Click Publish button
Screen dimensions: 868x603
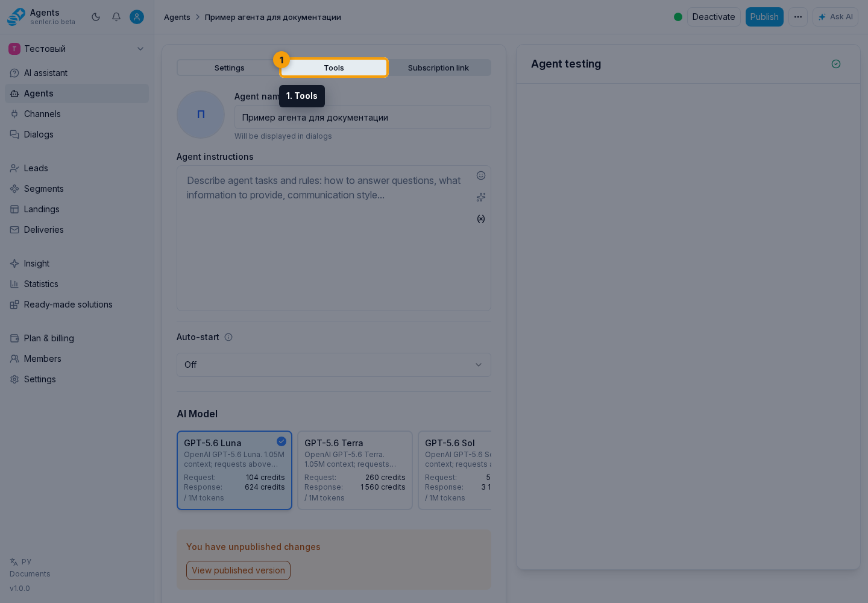tap(764, 17)
